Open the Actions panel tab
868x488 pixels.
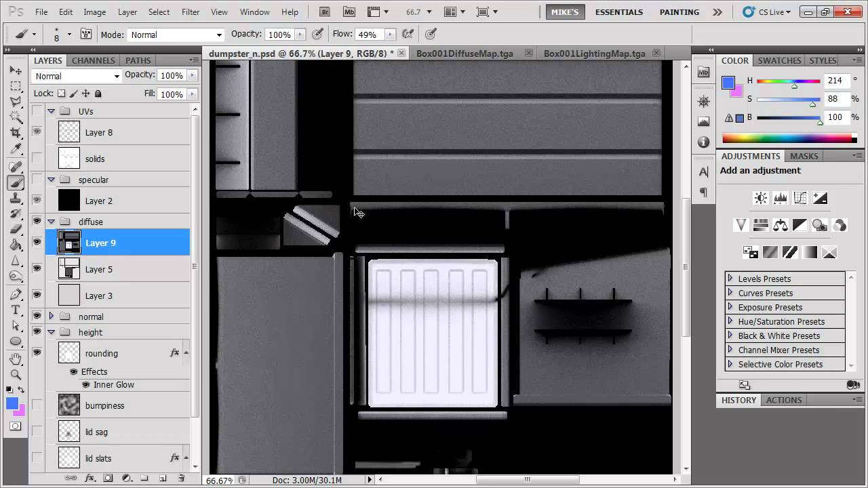[x=784, y=400]
